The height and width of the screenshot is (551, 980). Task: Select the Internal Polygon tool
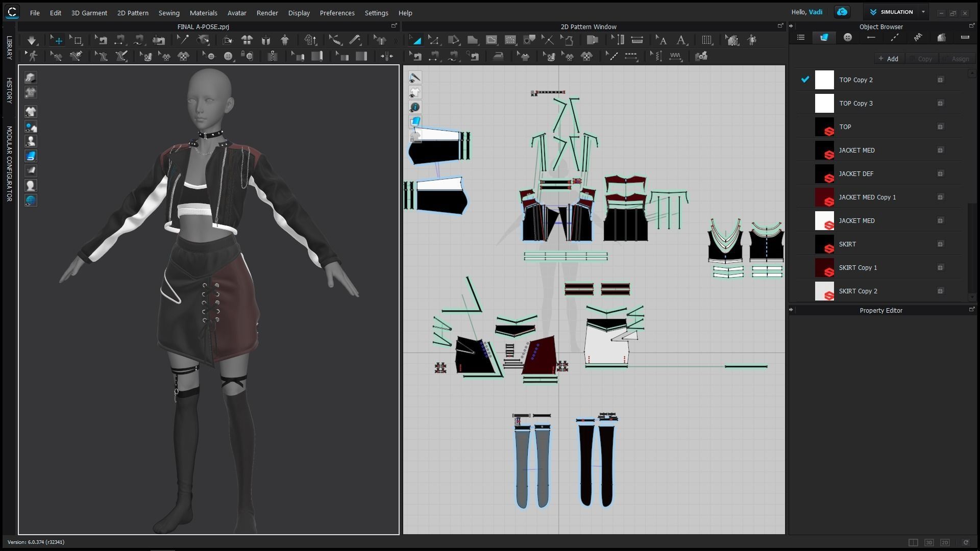pos(492,40)
